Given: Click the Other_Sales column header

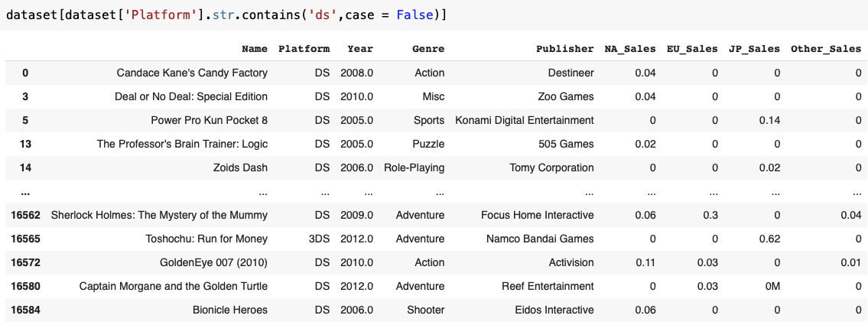Looking at the screenshot, I should (825, 49).
